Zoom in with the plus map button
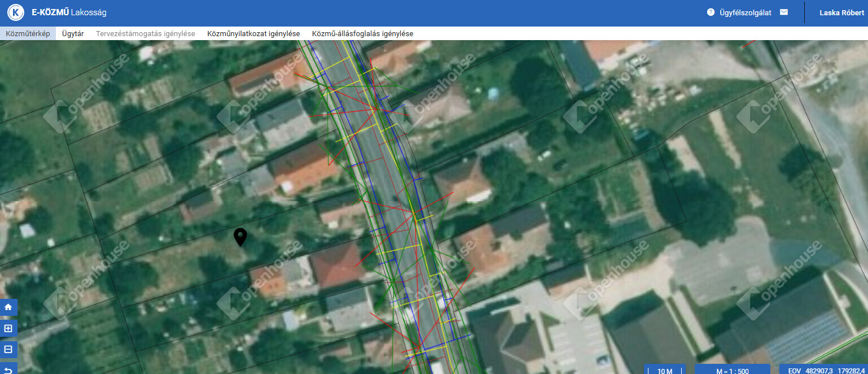The height and width of the screenshot is (374, 868). point(8,328)
